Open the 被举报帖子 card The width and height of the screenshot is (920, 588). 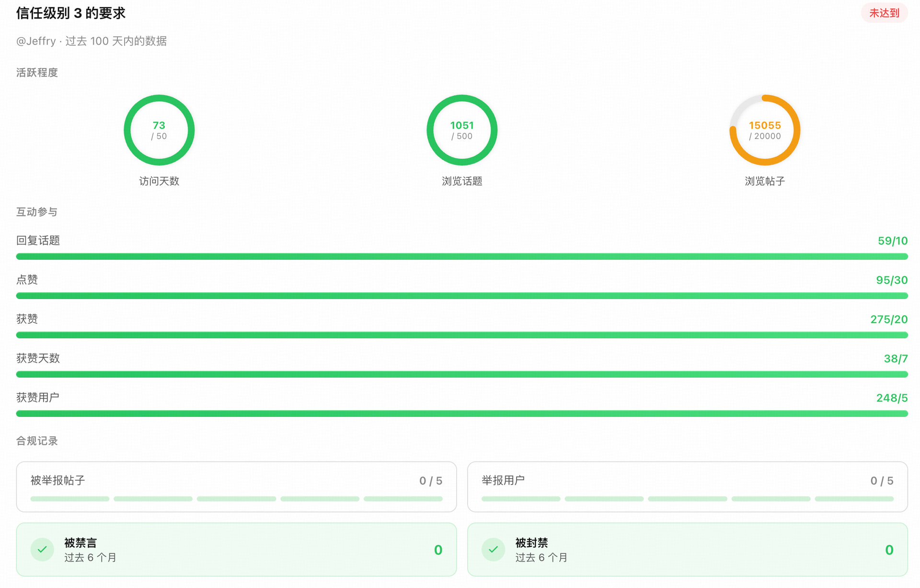tap(236, 487)
